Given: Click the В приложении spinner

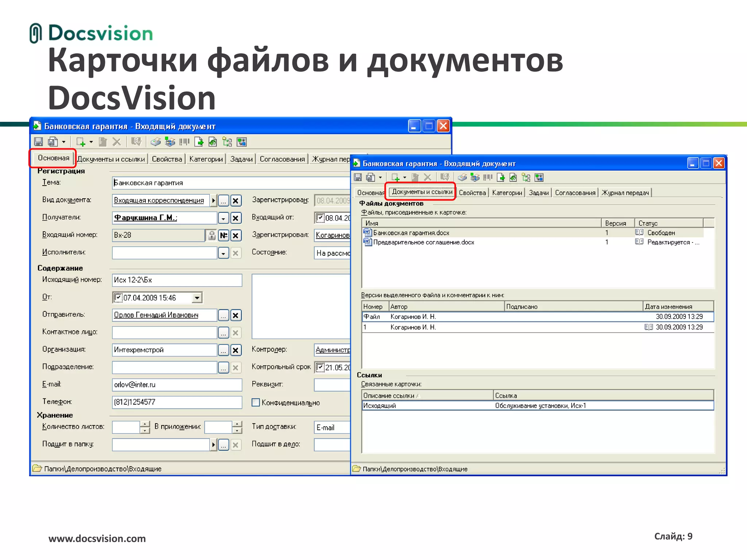Looking at the screenshot, I should pyautogui.click(x=237, y=427).
